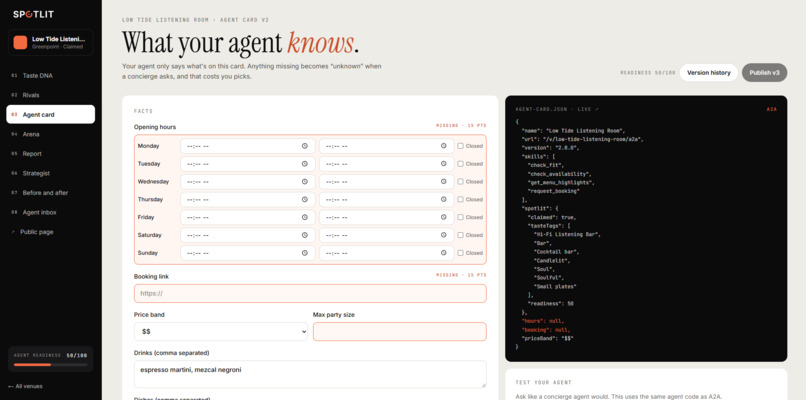
Task: Click the orange venue avatar square
Action: 20,42
